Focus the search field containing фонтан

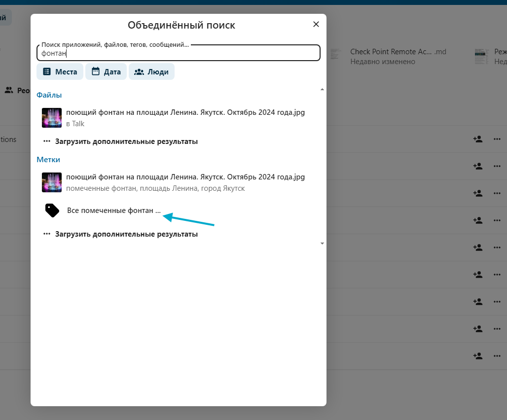pos(178,53)
